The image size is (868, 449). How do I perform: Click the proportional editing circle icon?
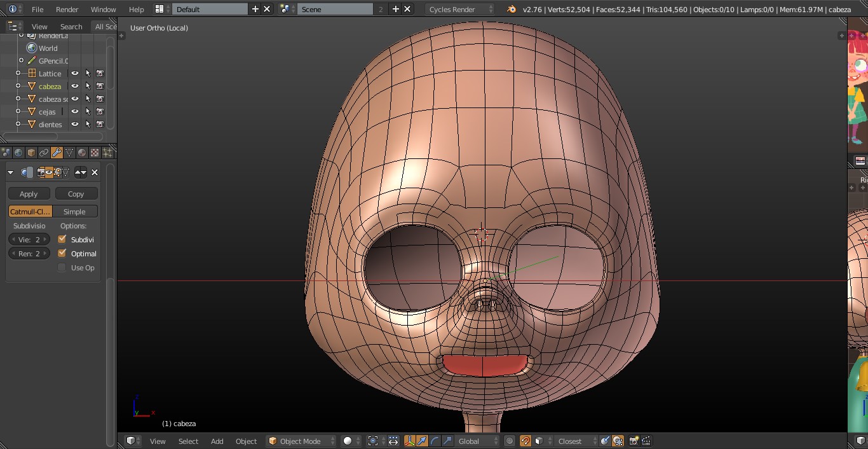(509, 441)
